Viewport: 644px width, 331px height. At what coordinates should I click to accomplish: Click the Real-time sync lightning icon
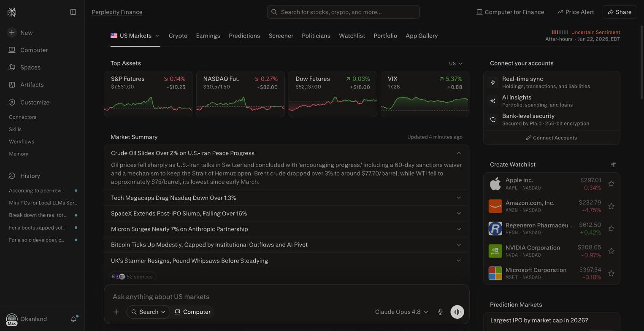pyautogui.click(x=492, y=82)
